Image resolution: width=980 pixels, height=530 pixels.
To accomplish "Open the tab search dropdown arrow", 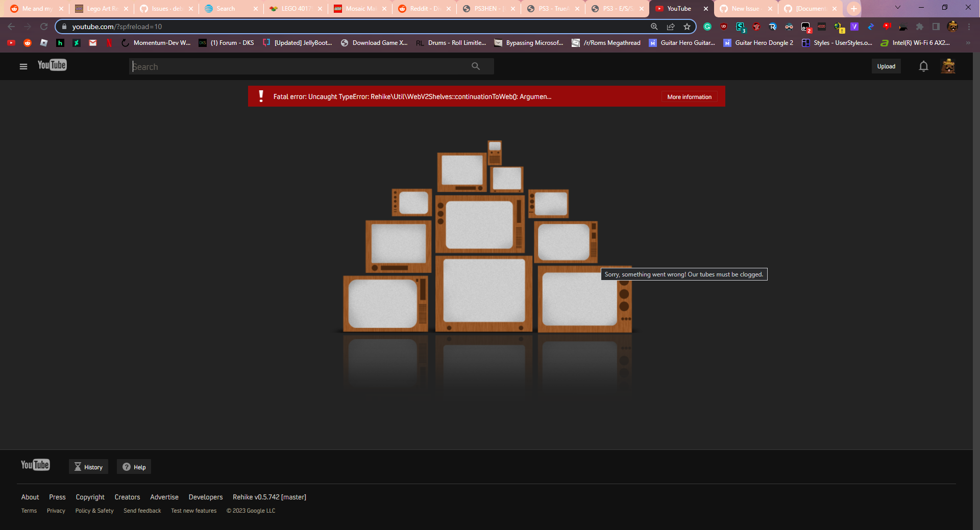I will click(898, 8).
